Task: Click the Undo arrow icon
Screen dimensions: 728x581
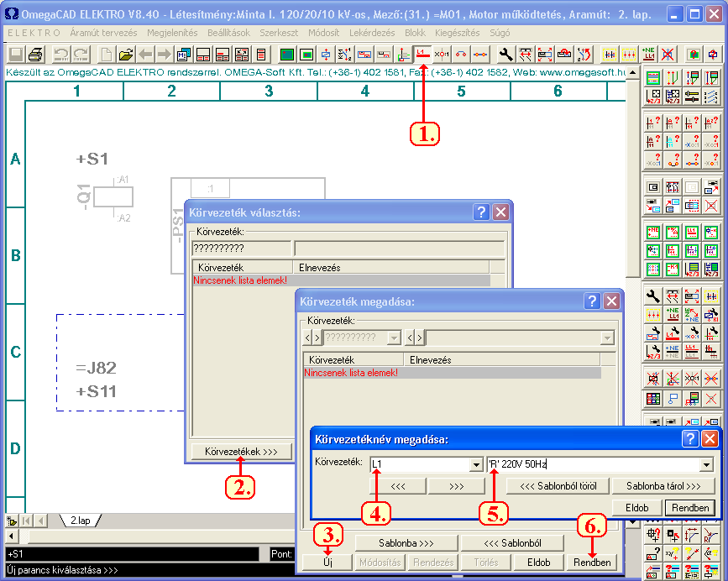Action: [x=60, y=55]
